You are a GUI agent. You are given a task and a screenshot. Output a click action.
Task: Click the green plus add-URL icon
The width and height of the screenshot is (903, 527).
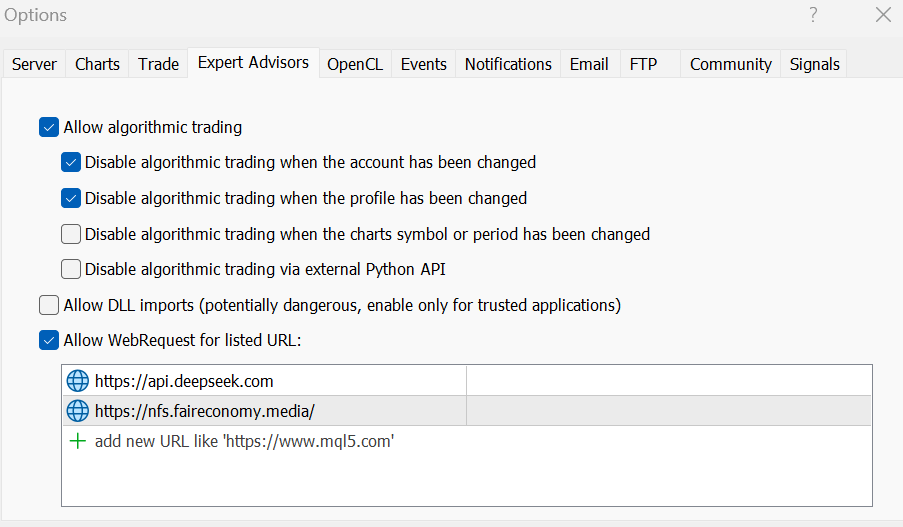pos(78,441)
